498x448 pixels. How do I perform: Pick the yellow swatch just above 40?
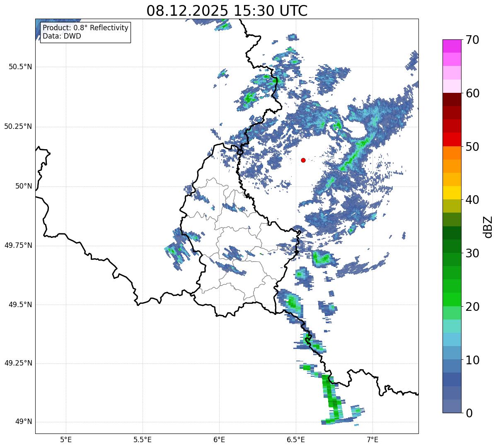tap(452, 193)
